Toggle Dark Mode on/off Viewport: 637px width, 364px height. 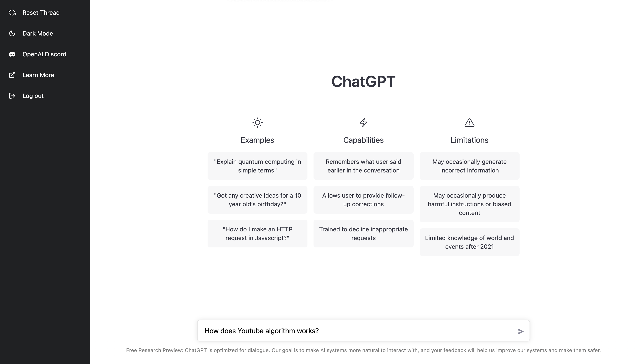38,33
